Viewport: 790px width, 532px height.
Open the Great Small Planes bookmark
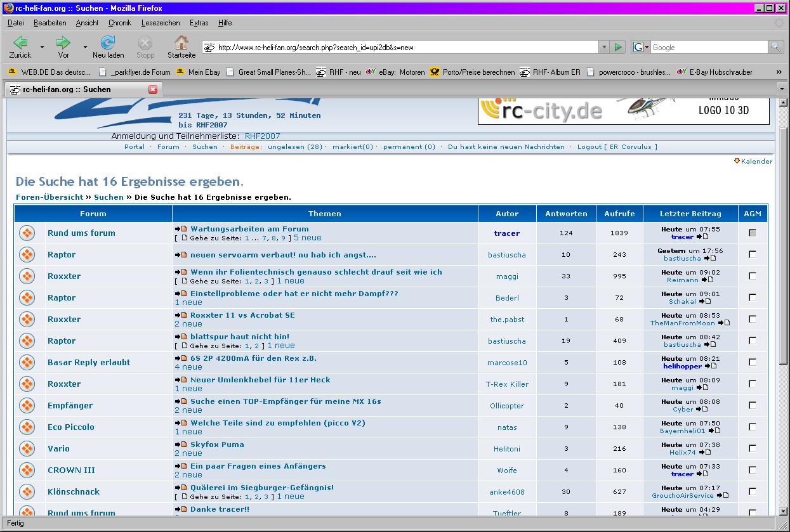click(x=268, y=72)
